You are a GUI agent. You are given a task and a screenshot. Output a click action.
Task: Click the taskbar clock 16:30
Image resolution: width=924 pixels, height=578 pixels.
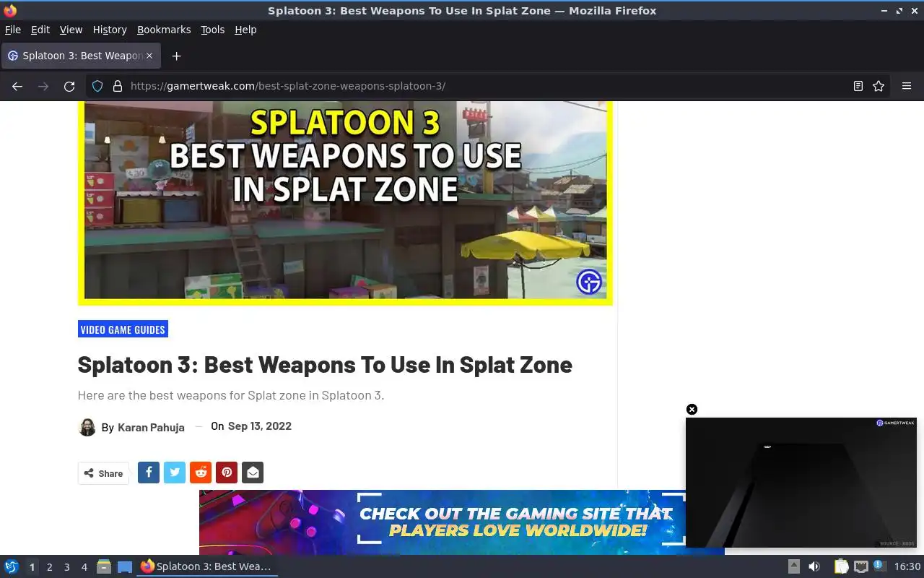tap(907, 566)
